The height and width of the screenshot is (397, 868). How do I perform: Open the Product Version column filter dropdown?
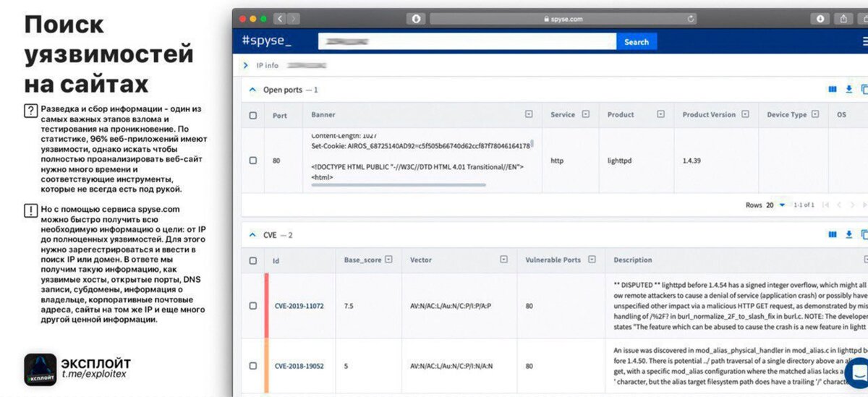(746, 114)
